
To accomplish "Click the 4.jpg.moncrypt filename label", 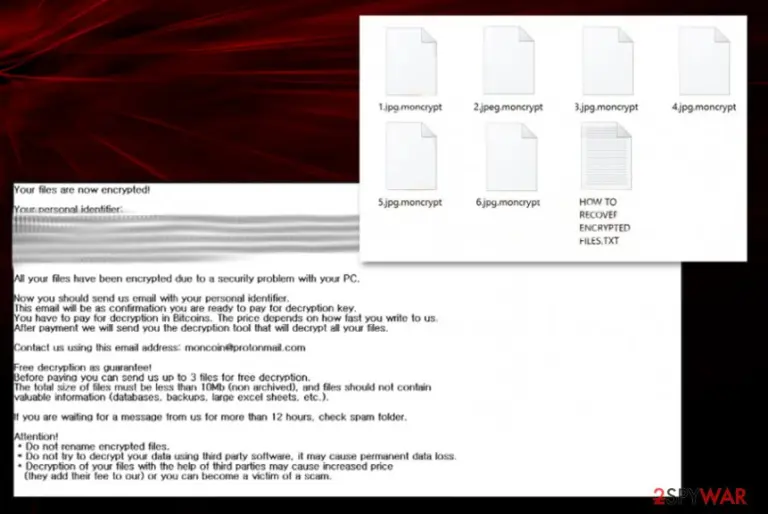I will (704, 107).
